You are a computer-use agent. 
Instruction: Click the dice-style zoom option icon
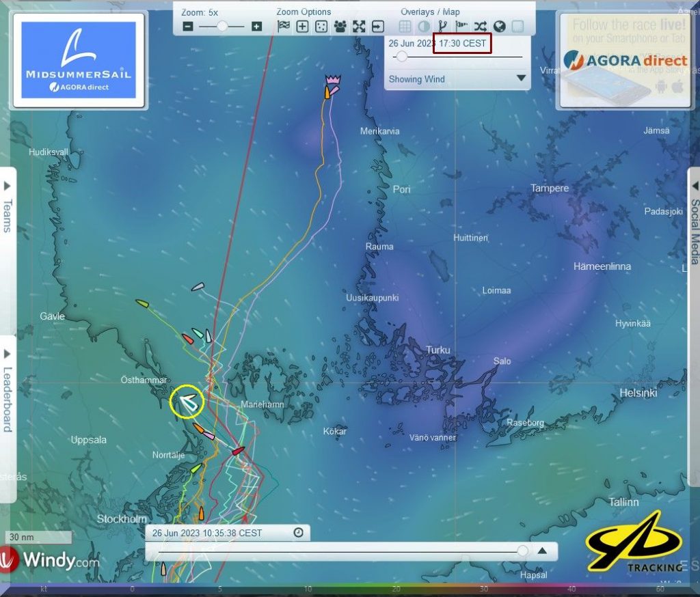pos(321,27)
